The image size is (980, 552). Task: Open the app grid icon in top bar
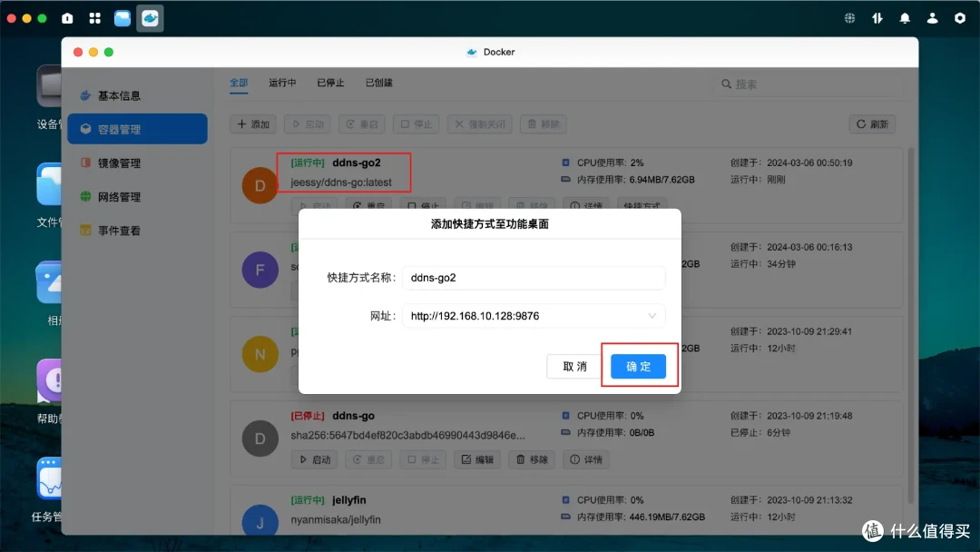pos(95,18)
